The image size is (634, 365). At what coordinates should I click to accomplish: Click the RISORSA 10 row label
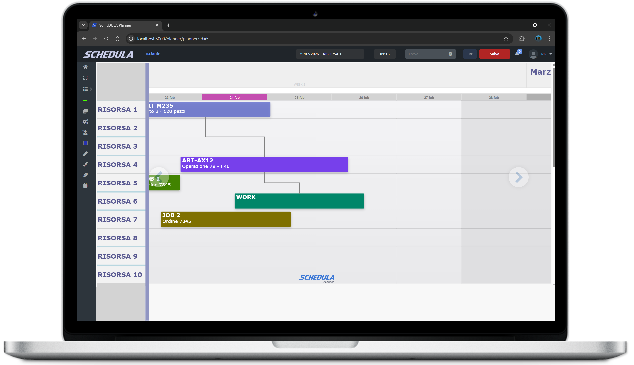coord(120,274)
